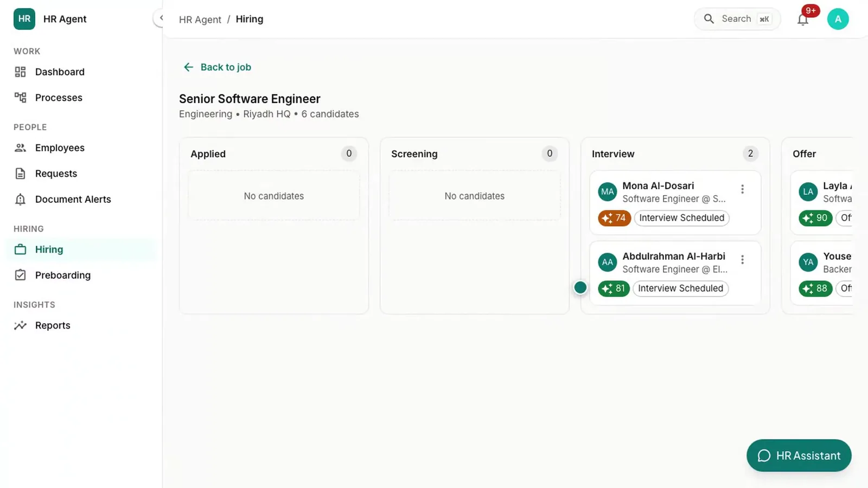Click the Document Alerts bell icon
The height and width of the screenshot is (488, 868).
[x=21, y=200]
